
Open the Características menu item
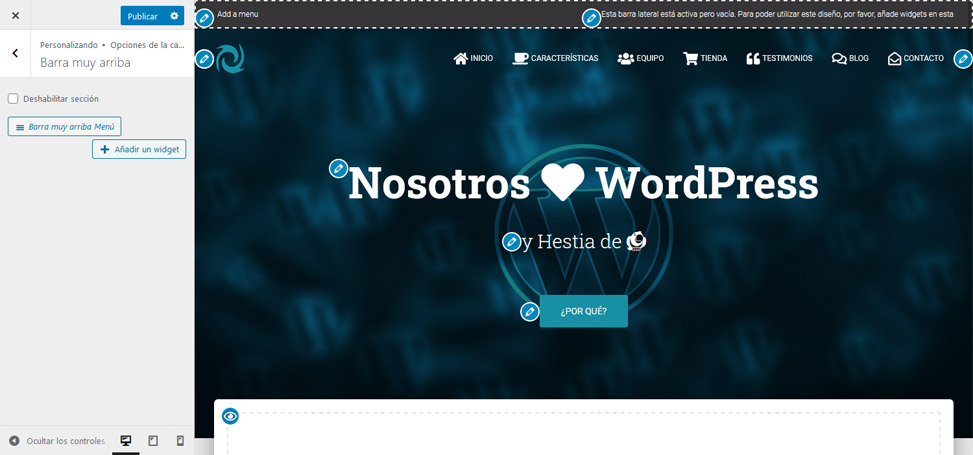[x=555, y=59]
